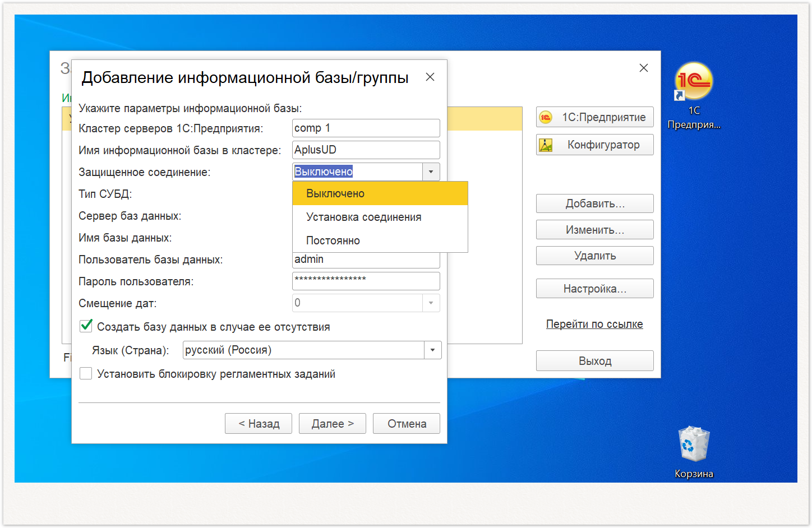
Task: Pick 'Постоянно' from the list
Action: coord(380,240)
